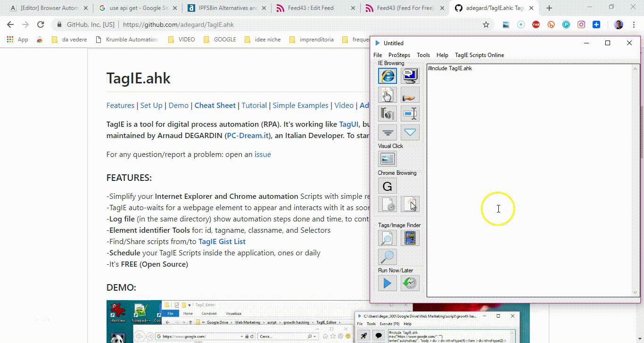Viewport: 644px width, 343px height.
Task: Open the Help menu in TagIE editor
Action: pyautogui.click(x=442, y=55)
